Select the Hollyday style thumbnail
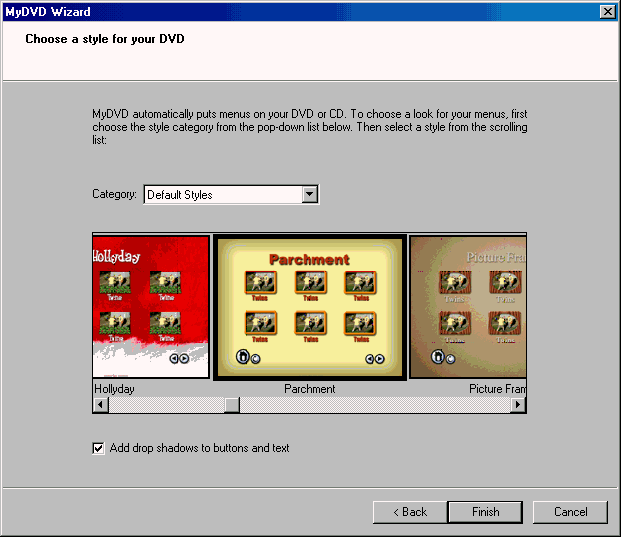This screenshot has height=537, width=621. pos(151,307)
